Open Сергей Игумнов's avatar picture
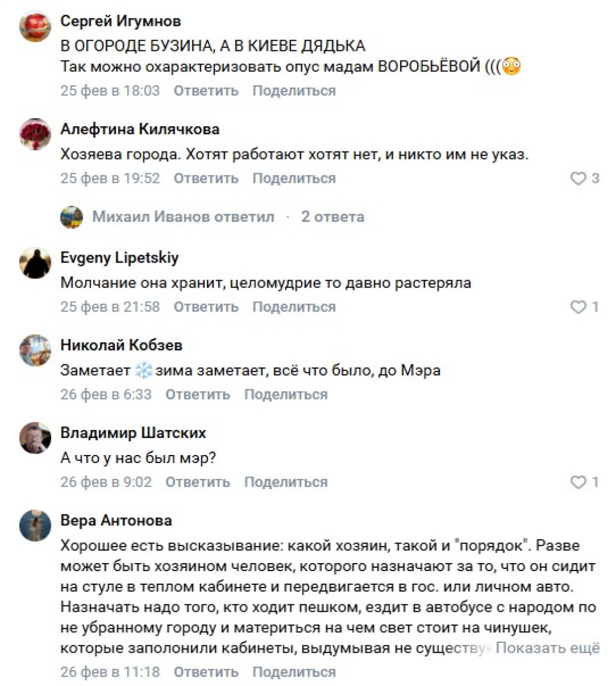Image resolution: width=616 pixels, height=686 pixels. (35, 26)
